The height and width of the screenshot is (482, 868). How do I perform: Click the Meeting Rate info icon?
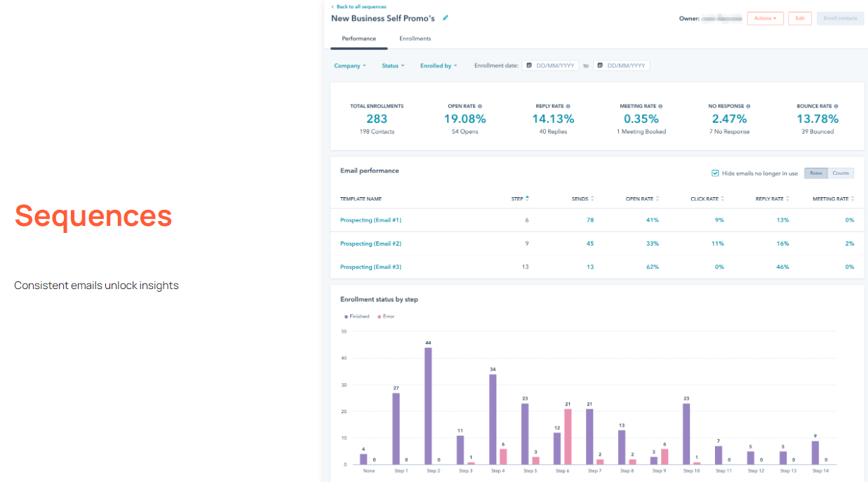point(660,107)
